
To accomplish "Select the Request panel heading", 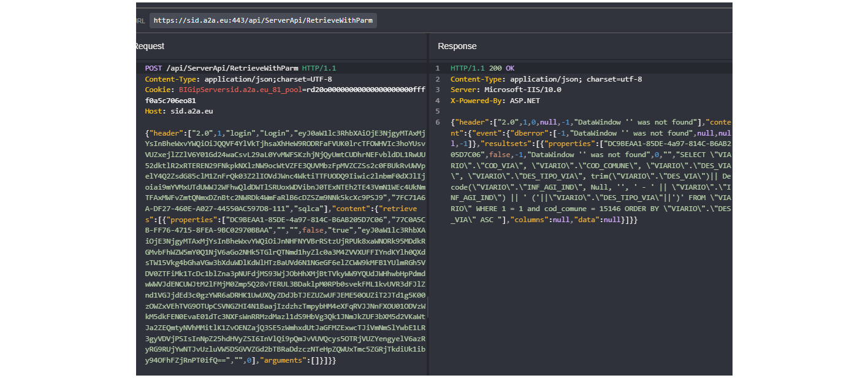I will (x=150, y=46).
